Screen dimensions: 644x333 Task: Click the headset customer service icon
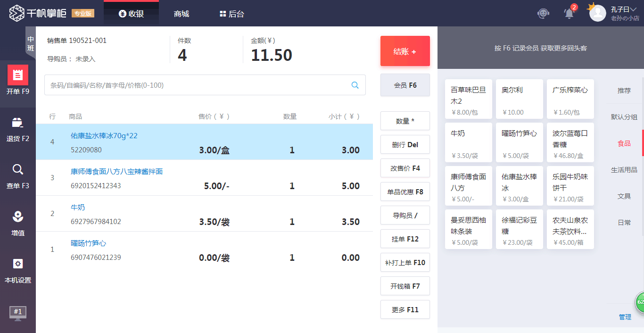543,14
